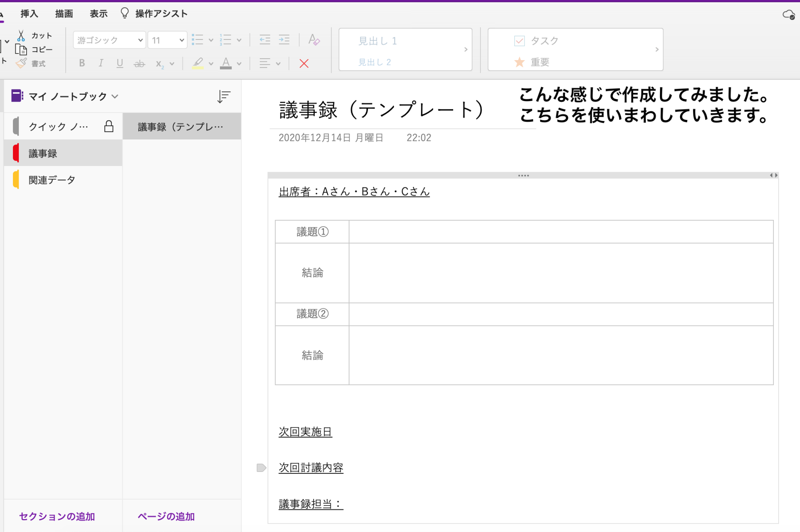Toggle italic formatting

[101, 63]
